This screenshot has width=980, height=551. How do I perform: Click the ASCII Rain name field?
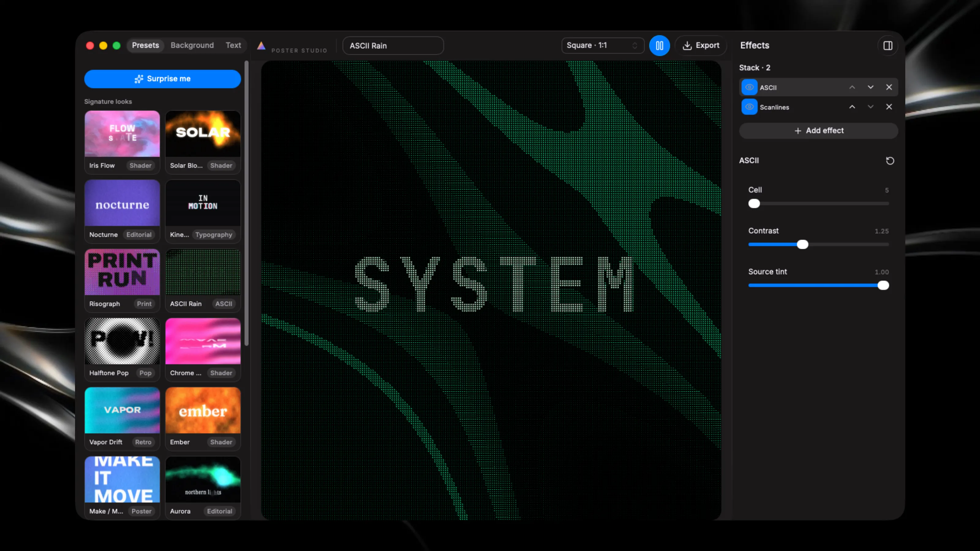(x=393, y=46)
